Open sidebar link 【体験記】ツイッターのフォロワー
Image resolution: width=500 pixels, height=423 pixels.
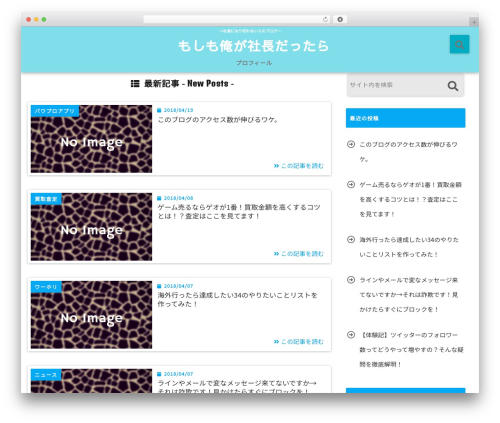click(411, 350)
